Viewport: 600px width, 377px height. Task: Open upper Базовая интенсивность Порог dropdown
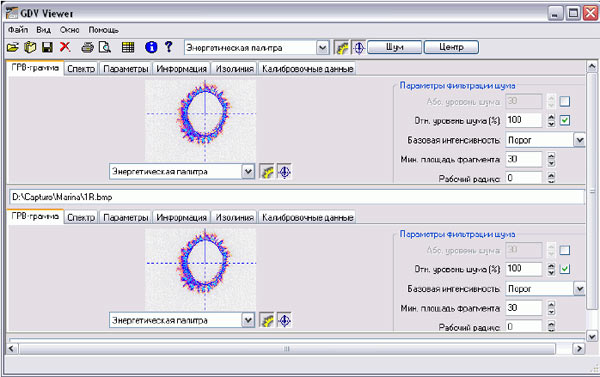pyautogui.click(x=579, y=140)
